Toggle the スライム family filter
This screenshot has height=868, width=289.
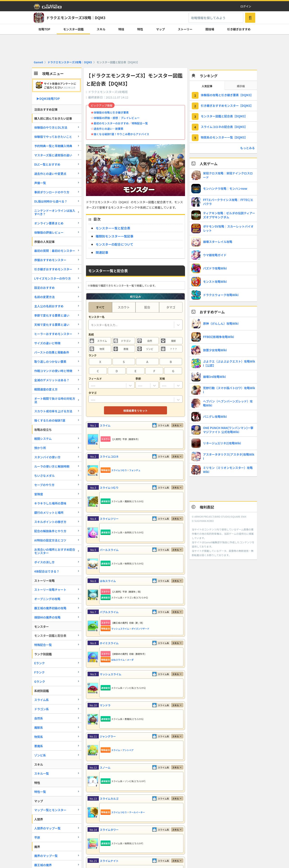coord(100,341)
